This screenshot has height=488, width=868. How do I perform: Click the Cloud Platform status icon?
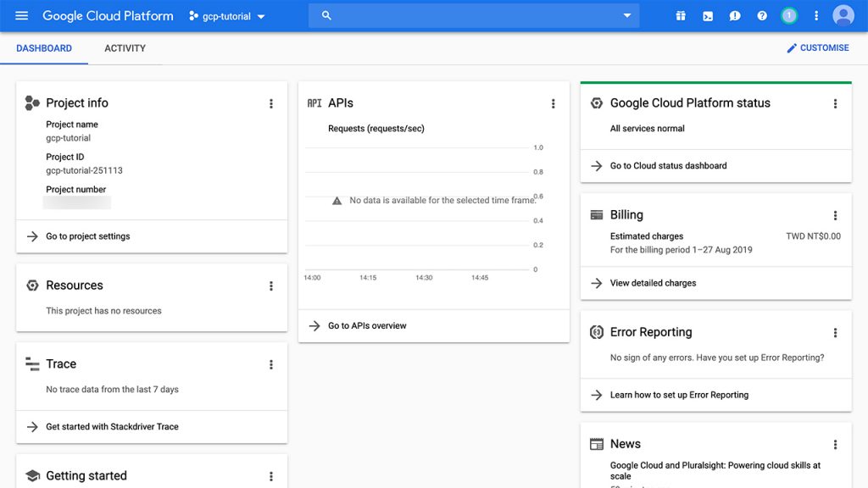[596, 103]
